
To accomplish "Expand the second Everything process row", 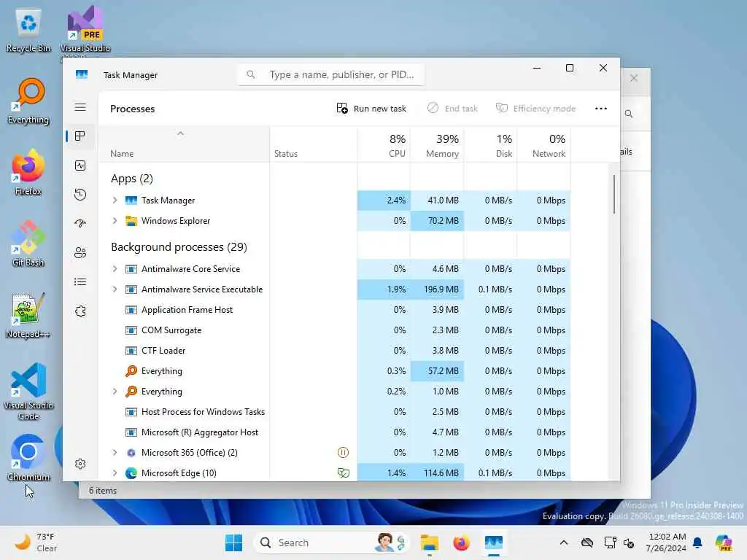I will coord(115,392).
